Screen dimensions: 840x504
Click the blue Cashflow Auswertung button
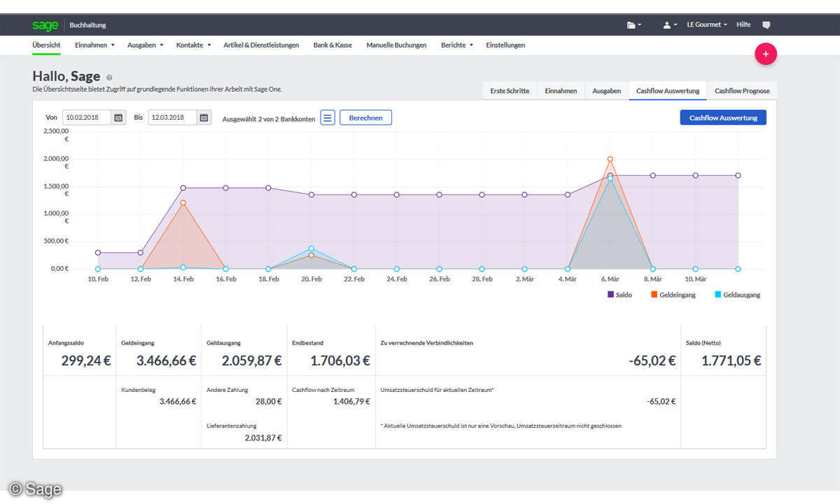tap(723, 118)
